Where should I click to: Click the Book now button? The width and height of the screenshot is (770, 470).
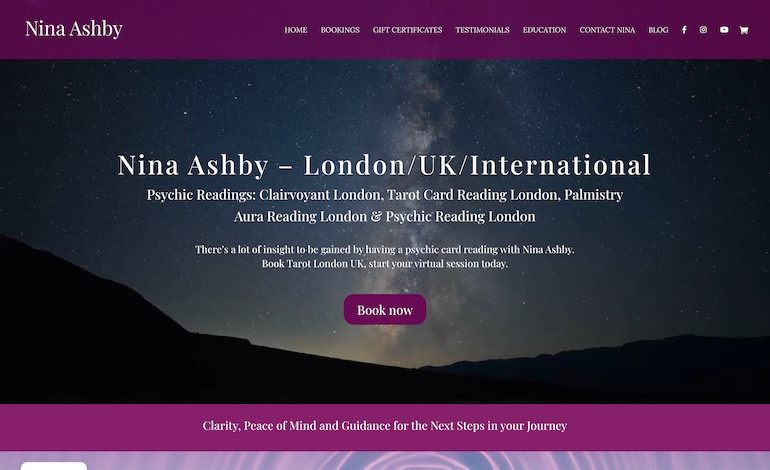click(385, 309)
